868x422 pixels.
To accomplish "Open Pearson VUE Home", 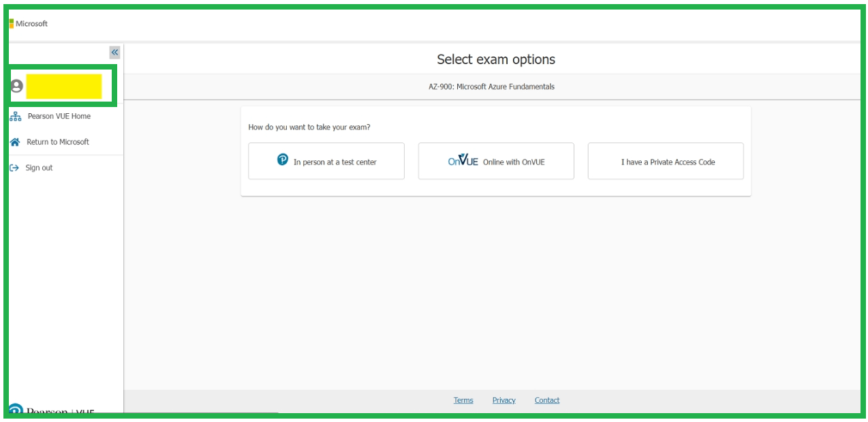I will tap(59, 117).
